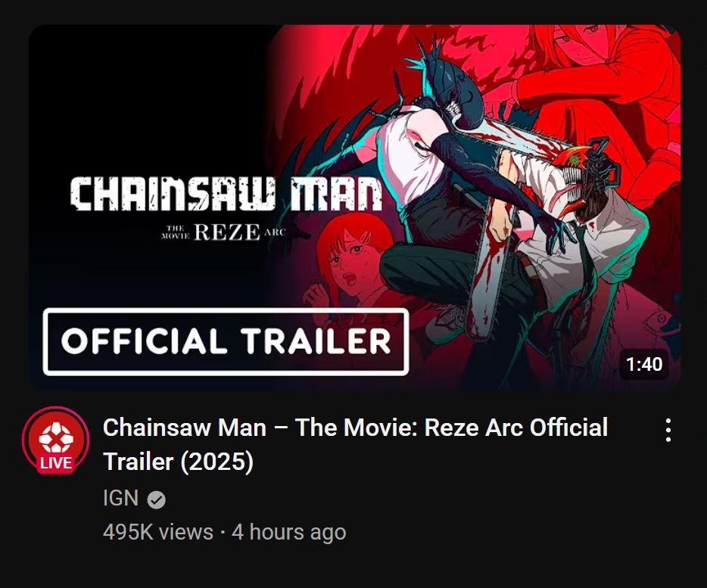Click the IGN channel avatar icon

pos(55,440)
